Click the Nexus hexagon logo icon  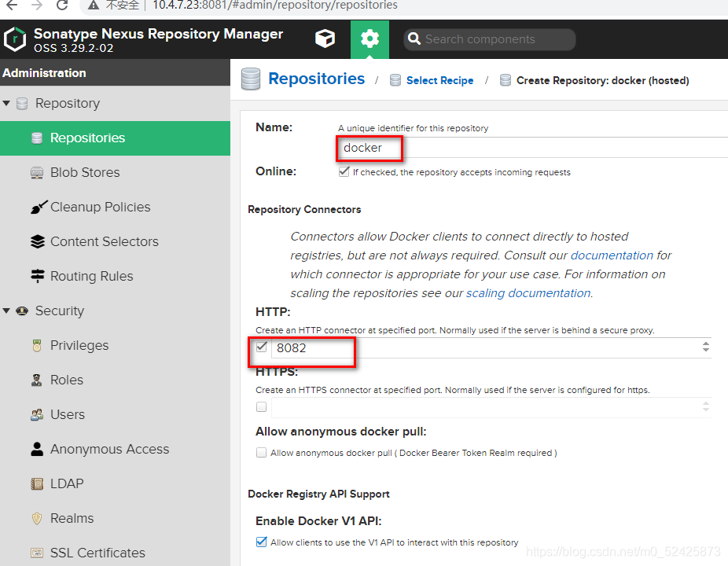(x=15, y=39)
